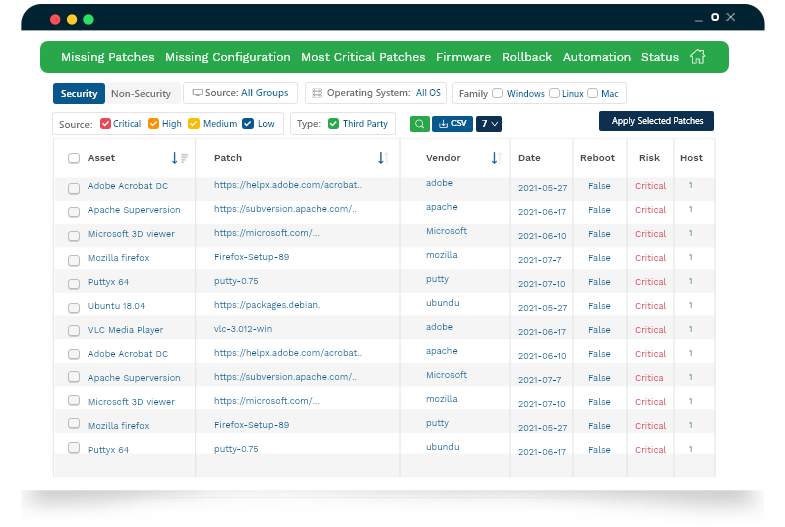Click the green search magnifier button
This screenshot has height=527, width=785.
[x=420, y=124]
